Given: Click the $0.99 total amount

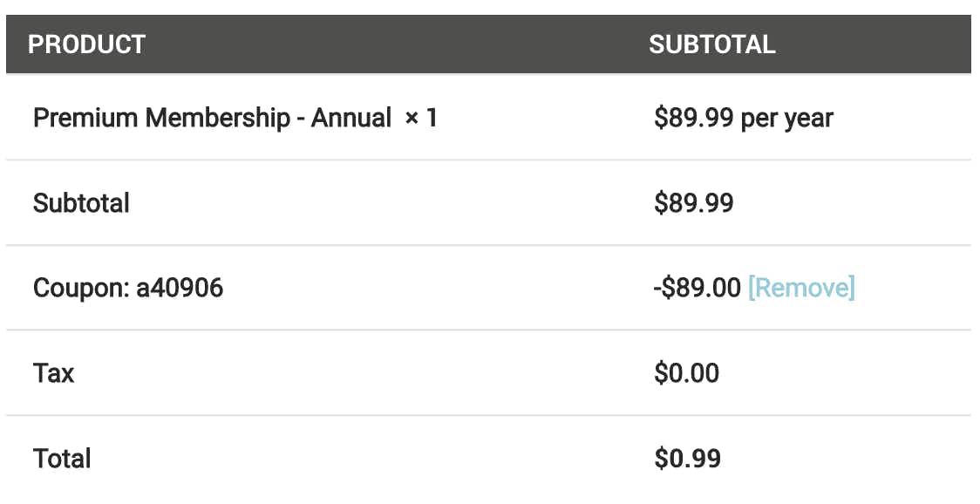Looking at the screenshot, I should click(687, 459).
